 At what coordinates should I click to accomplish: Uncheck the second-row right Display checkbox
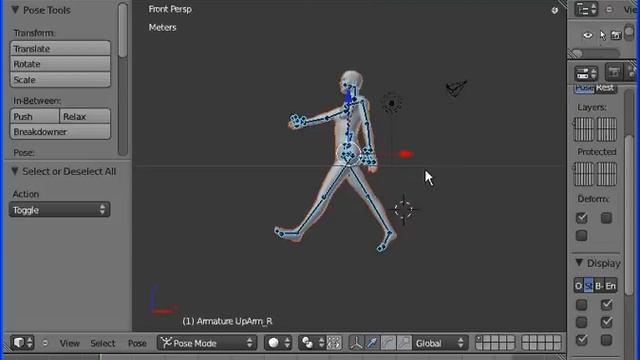point(607,322)
